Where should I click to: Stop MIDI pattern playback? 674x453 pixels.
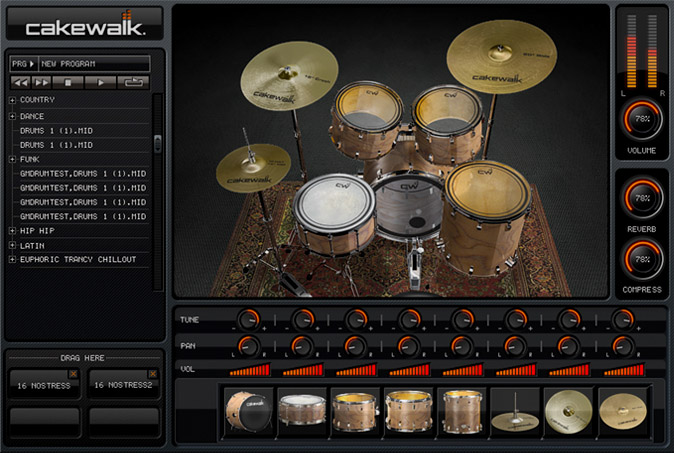pyautogui.click(x=68, y=82)
